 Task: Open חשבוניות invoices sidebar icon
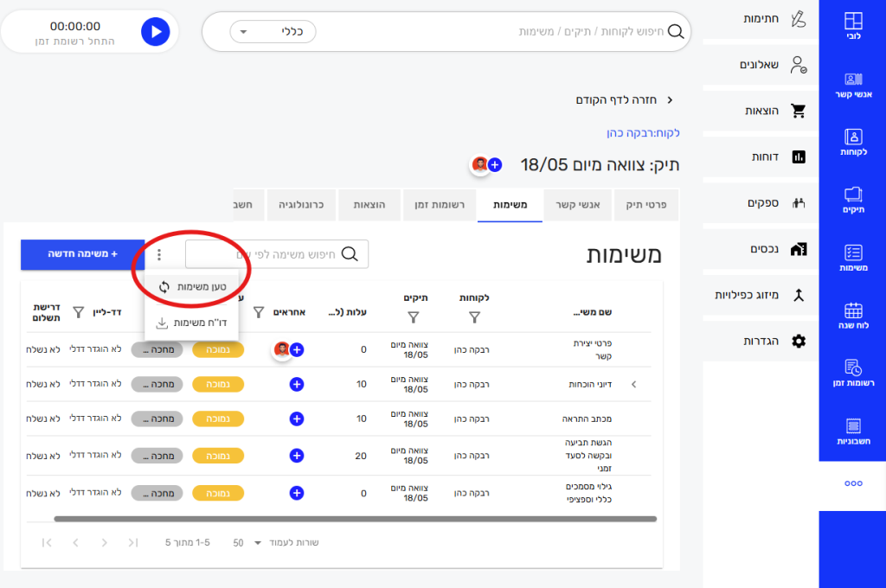[x=852, y=431]
